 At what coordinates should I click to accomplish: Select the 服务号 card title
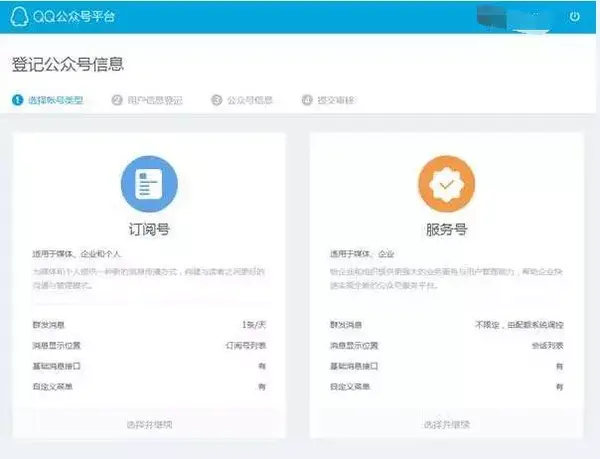coord(445,230)
